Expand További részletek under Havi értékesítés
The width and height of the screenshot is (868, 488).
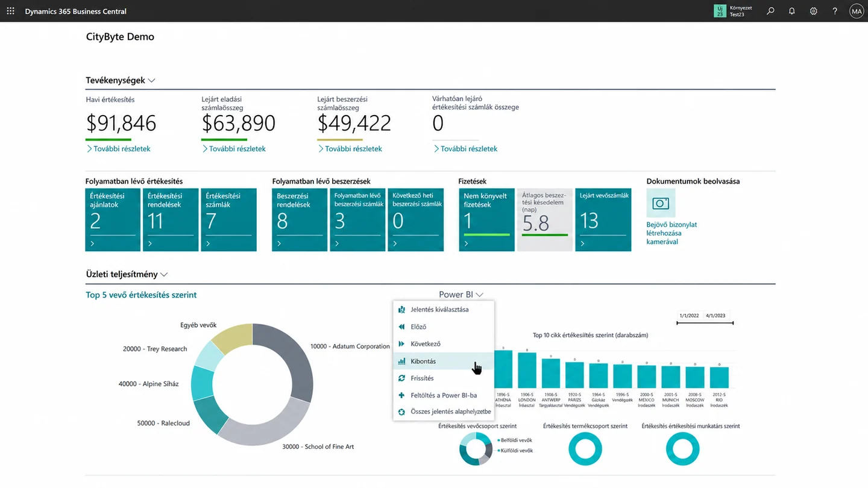click(119, 148)
